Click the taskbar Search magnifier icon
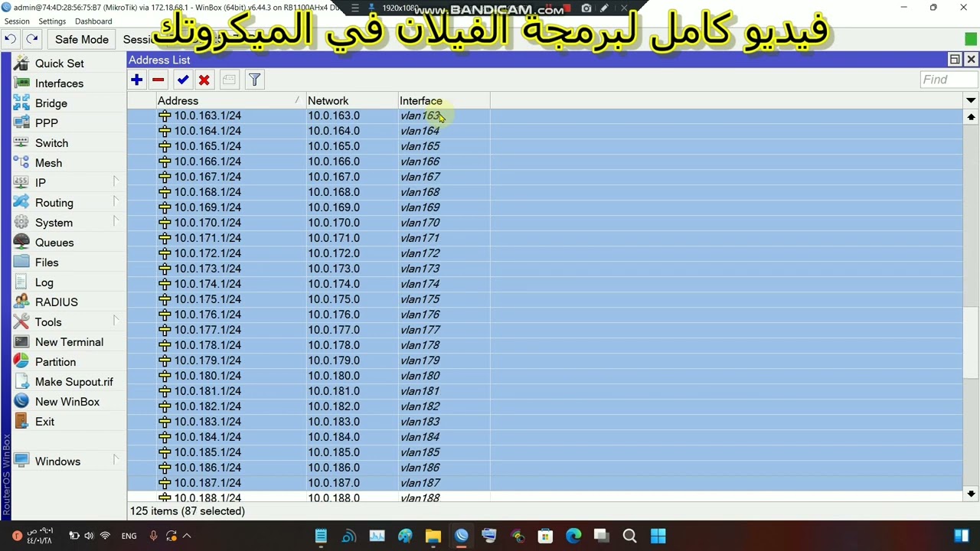980x551 pixels. [629, 536]
